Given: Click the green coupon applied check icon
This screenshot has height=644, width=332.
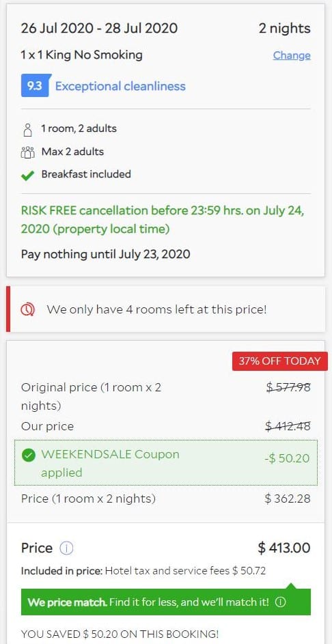Looking at the screenshot, I should pos(29,456).
